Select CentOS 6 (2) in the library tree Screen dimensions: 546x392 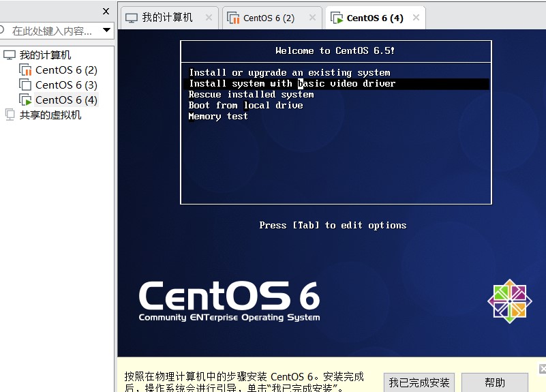point(66,70)
